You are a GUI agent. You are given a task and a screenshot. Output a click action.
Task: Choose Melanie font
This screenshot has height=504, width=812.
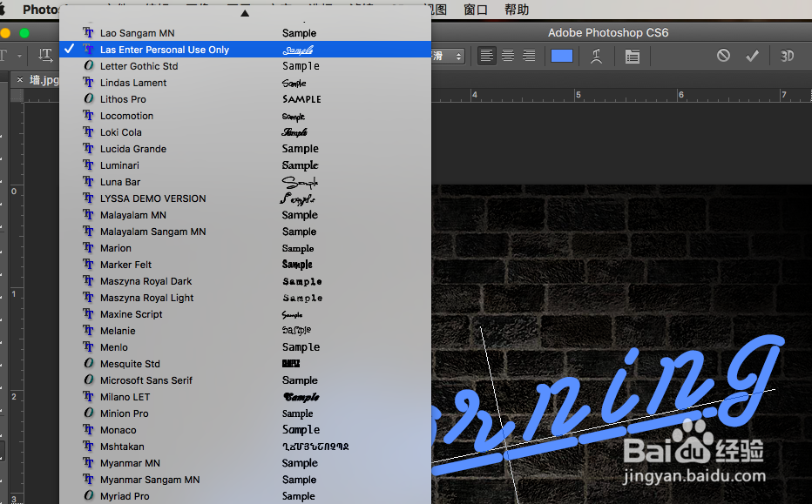[x=246, y=331]
